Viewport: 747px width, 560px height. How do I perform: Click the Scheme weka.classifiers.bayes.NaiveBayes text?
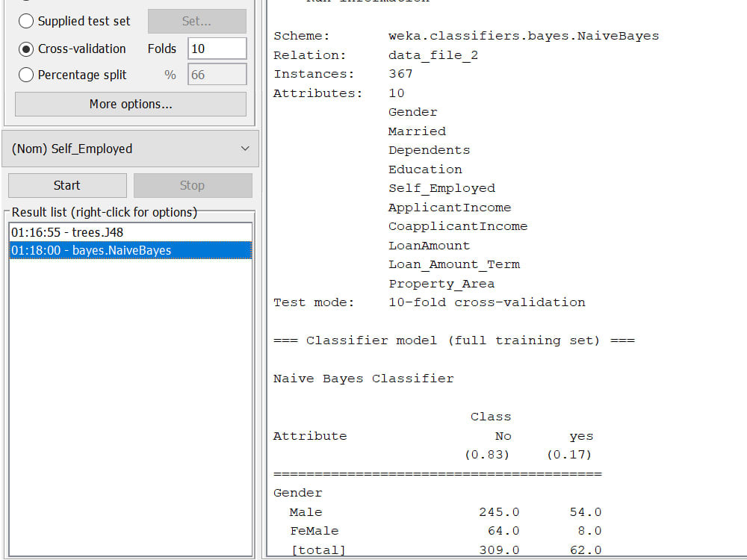tap(524, 36)
